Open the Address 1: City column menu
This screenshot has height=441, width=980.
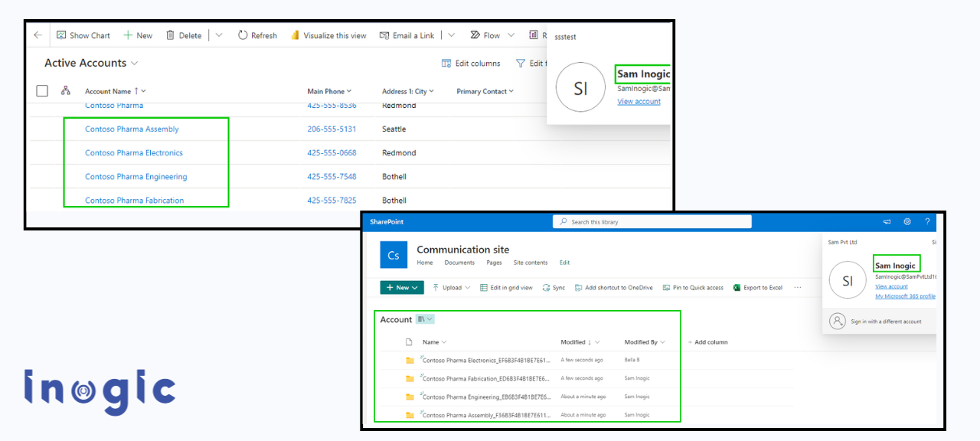pyautogui.click(x=408, y=91)
